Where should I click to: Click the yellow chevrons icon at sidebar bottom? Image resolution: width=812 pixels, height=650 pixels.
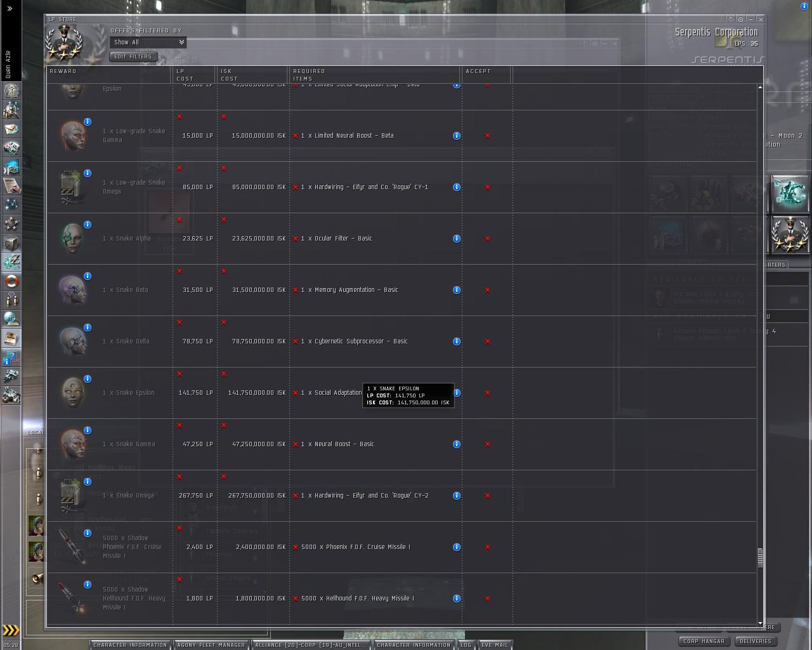(11, 630)
